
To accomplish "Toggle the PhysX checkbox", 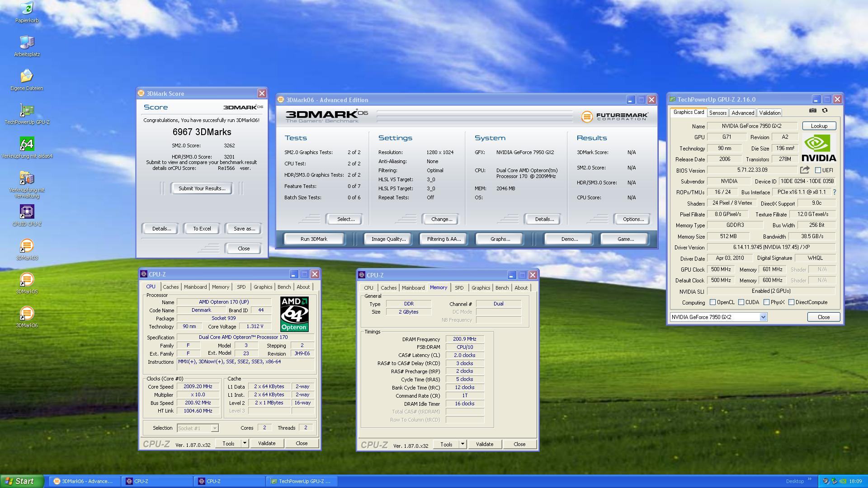I will pos(766,302).
